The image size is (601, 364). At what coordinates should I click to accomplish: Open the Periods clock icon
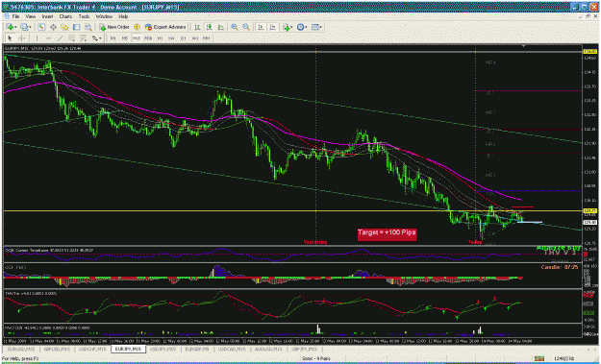coord(301,27)
